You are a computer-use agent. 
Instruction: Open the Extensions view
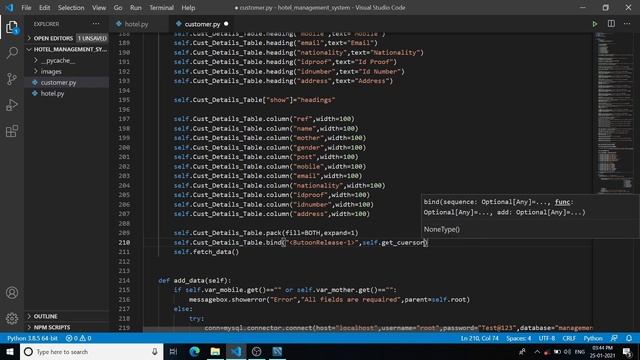[12, 131]
